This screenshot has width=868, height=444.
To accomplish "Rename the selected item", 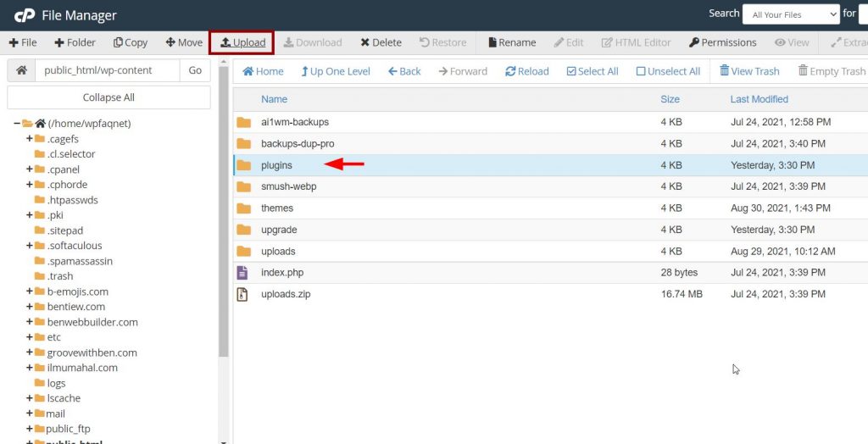I will pyautogui.click(x=512, y=42).
